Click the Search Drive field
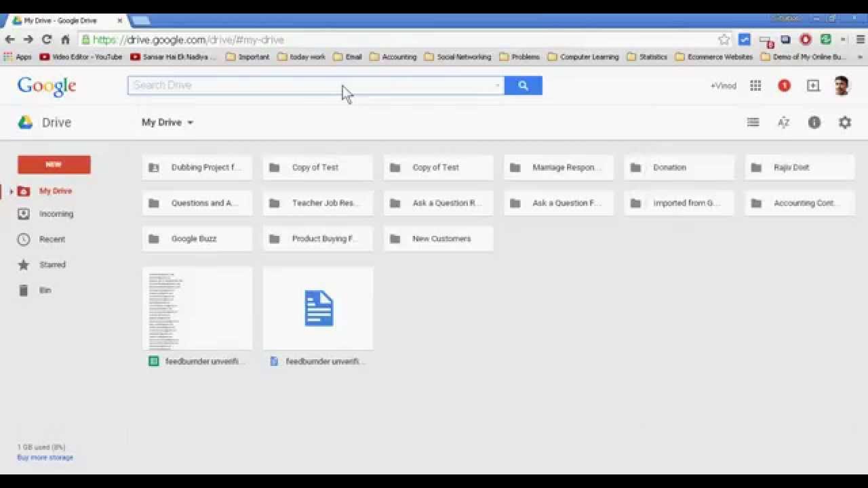Image resolution: width=868 pixels, height=488 pixels. (x=316, y=85)
